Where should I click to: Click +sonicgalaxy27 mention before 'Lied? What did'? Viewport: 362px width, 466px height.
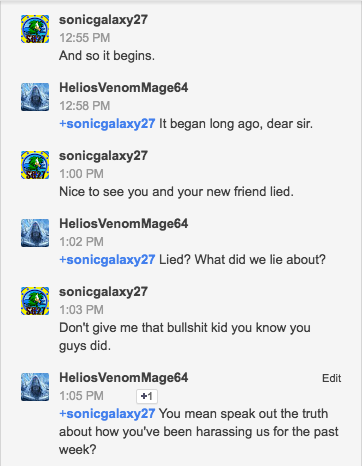click(x=107, y=260)
